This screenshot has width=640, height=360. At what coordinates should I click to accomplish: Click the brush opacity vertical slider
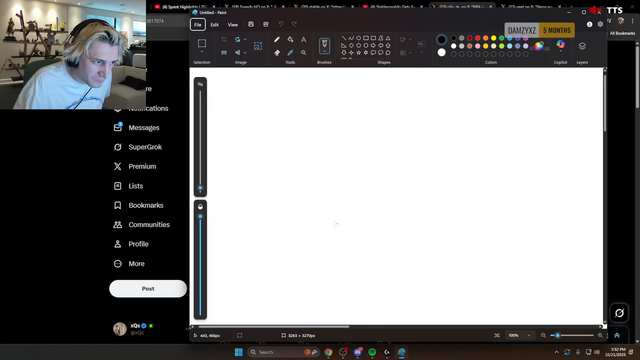[x=200, y=265]
